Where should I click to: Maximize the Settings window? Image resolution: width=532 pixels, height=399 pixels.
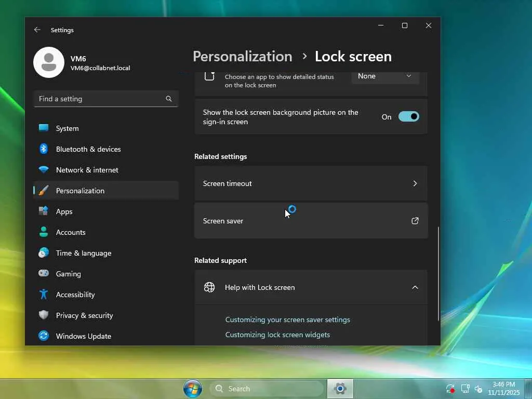point(404,25)
